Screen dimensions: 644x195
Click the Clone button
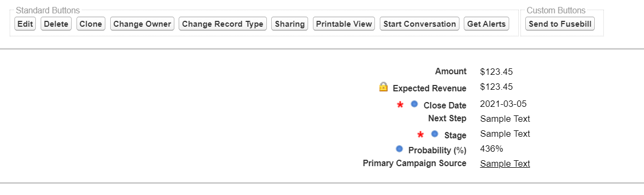tap(91, 24)
